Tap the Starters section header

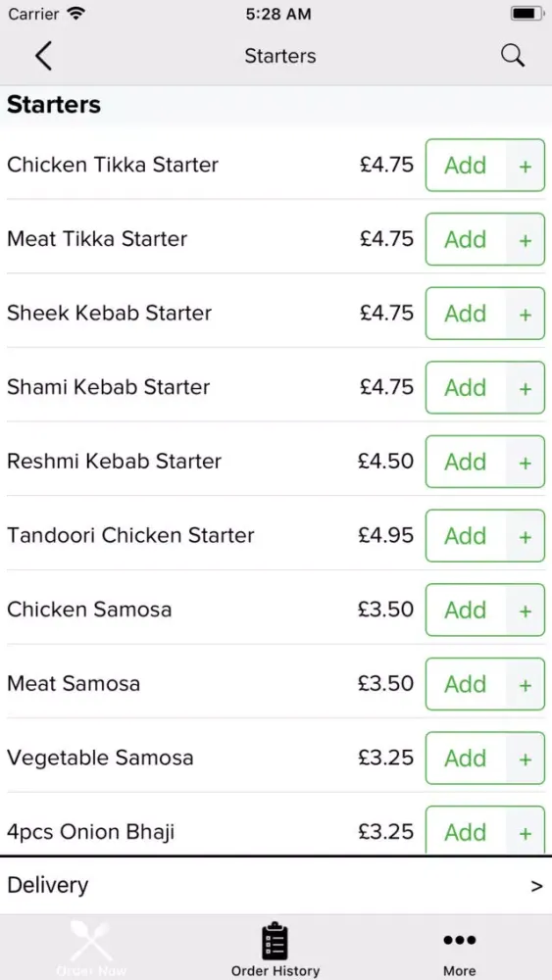pyautogui.click(x=54, y=105)
